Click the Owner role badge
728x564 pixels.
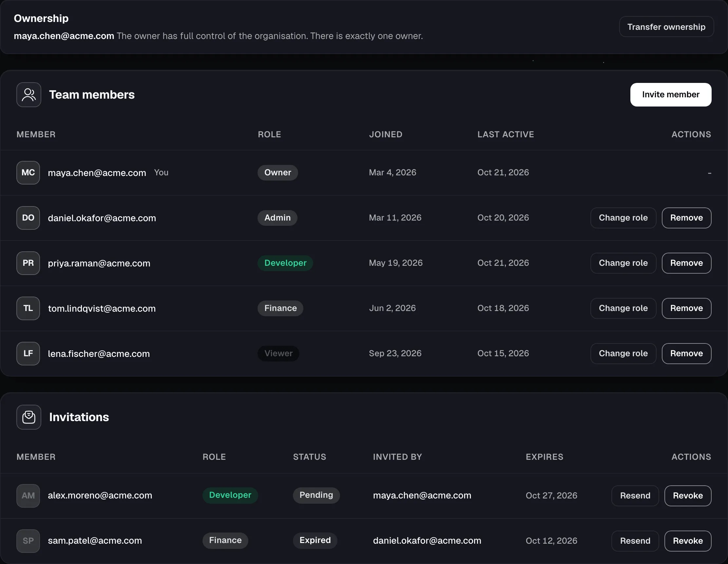278,173
